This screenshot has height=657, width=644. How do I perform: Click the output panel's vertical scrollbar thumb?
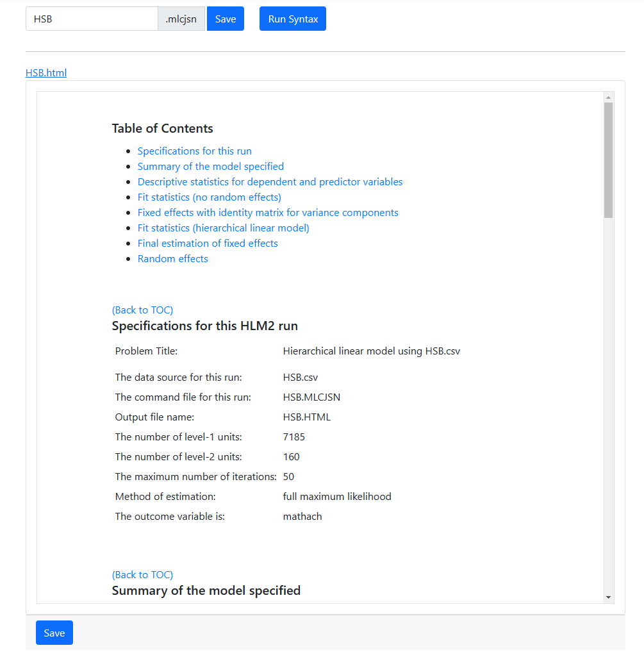point(608,160)
